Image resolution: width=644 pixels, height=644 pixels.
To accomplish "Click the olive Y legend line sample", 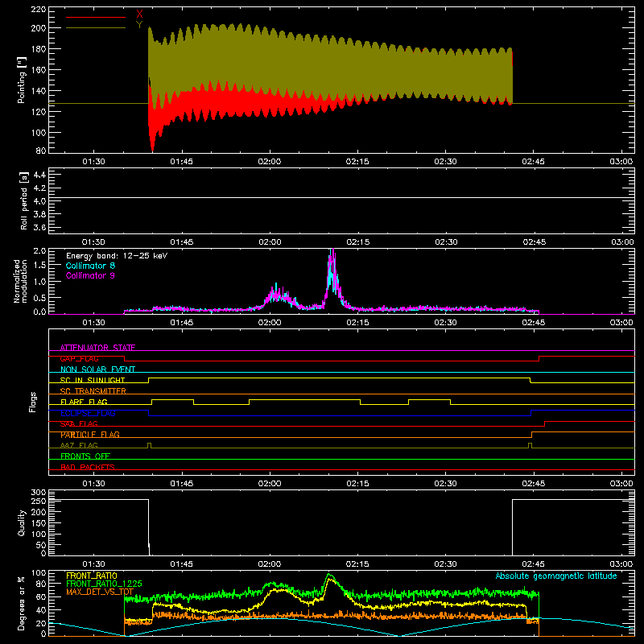I will pyautogui.click(x=96, y=28).
